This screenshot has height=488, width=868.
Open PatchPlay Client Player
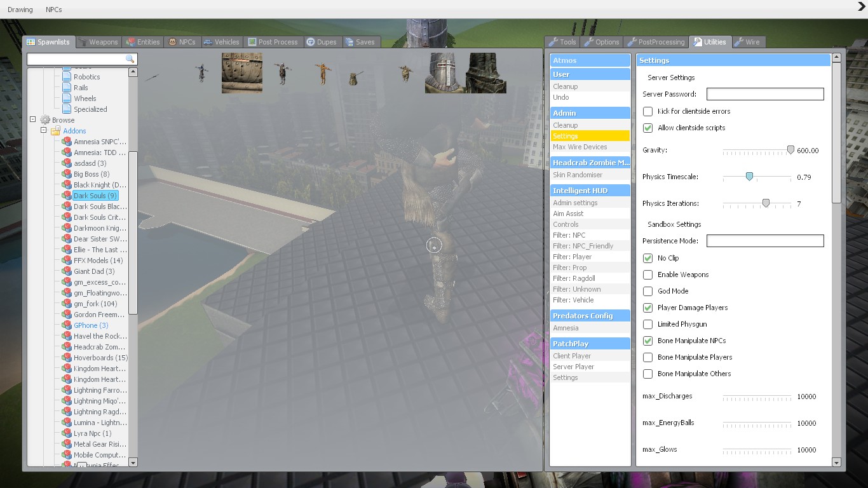click(590, 356)
